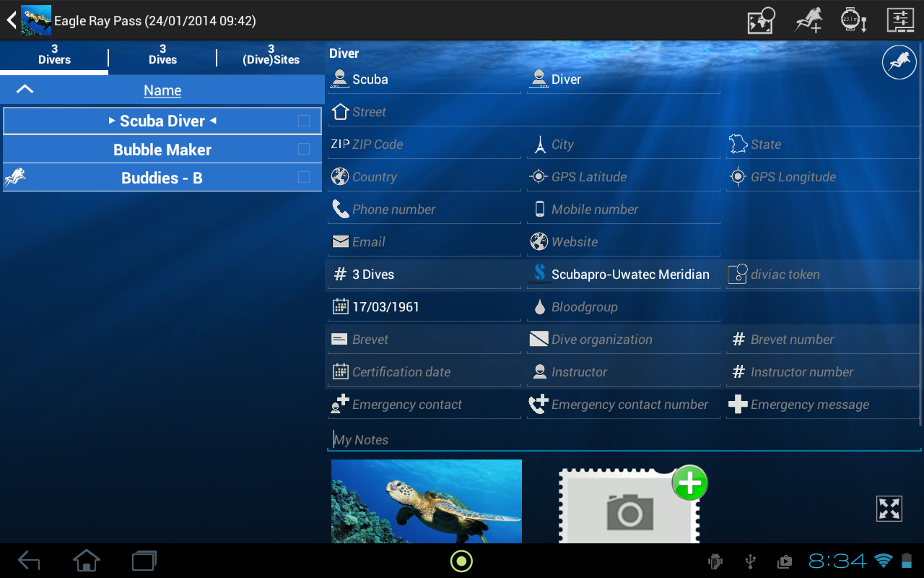Tap the '3 Dives' count field
The height and width of the screenshot is (578, 924).
pos(424,275)
